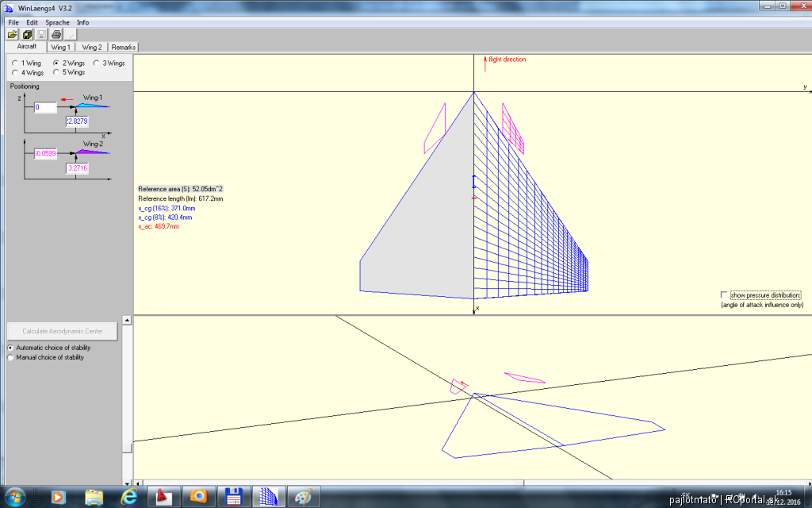Click the Reference length (lm) text
The width and height of the screenshot is (812, 508).
click(180, 198)
